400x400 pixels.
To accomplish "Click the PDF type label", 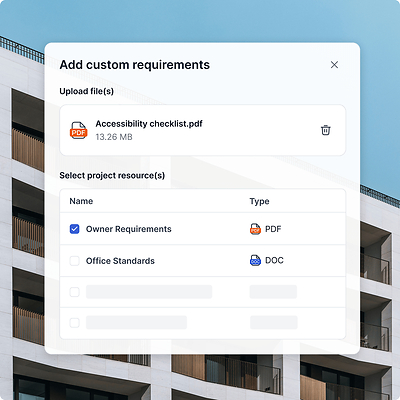I will (273, 229).
